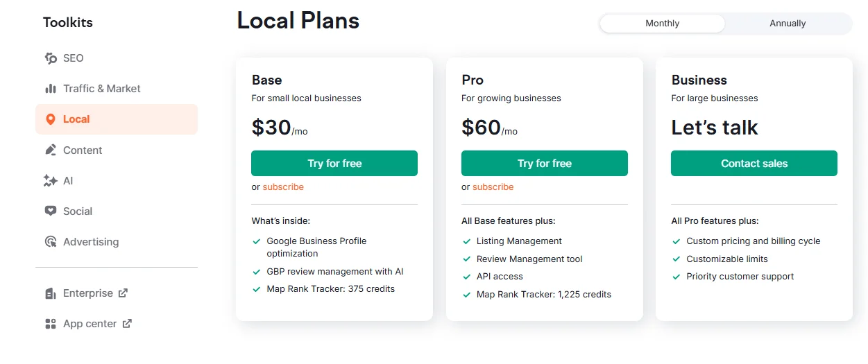Open App center external link arrow
The image size is (868, 364).
(x=127, y=324)
